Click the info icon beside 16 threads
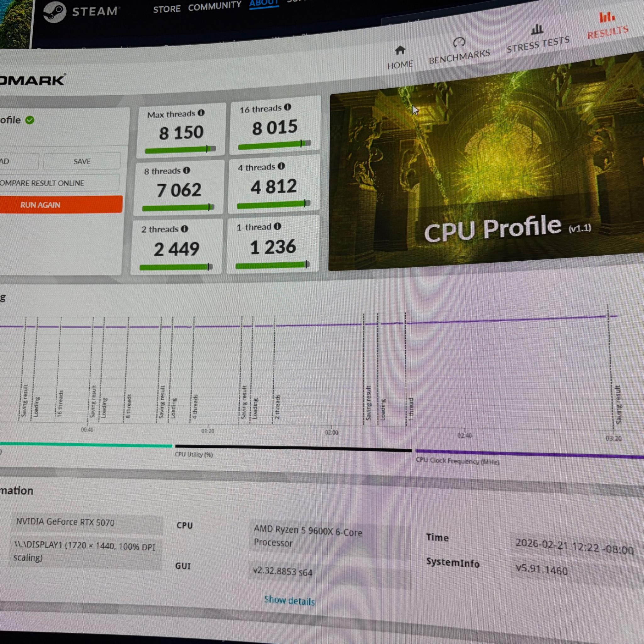Image resolution: width=644 pixels, height=644 pixels. coord(287,107)
